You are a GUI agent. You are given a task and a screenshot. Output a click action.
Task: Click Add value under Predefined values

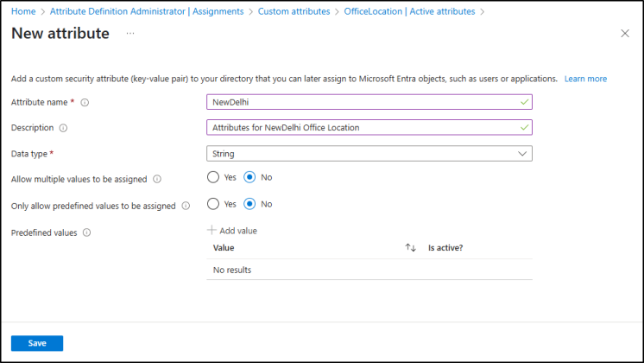(x=232, y=231)
